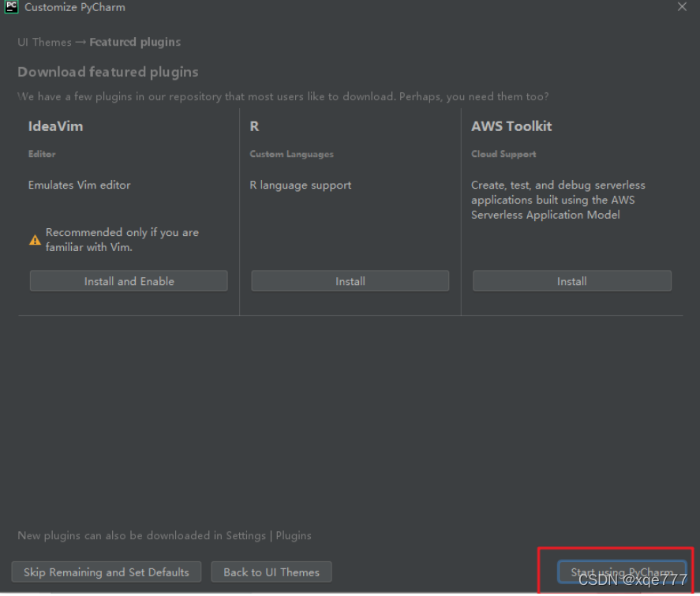Click the Customize PyCharm window title
700x596 pixels.
click(75, 7)
